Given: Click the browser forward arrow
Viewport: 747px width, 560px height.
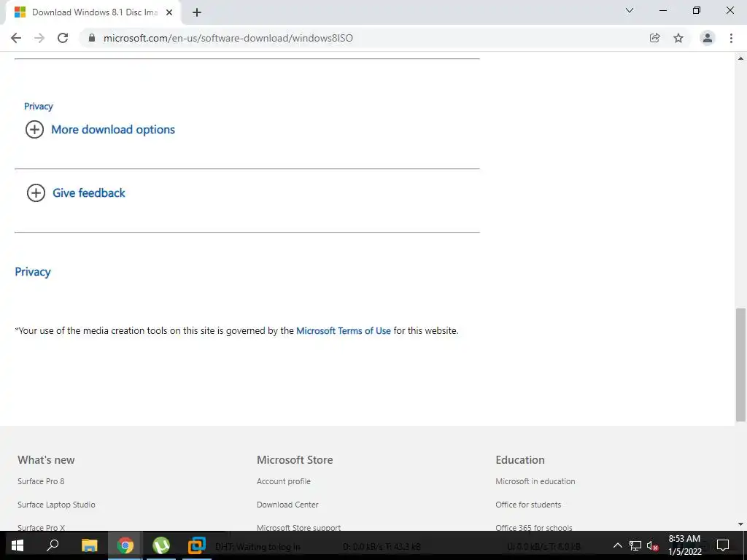Looking at the screenshot, I should tap(39, 38).
